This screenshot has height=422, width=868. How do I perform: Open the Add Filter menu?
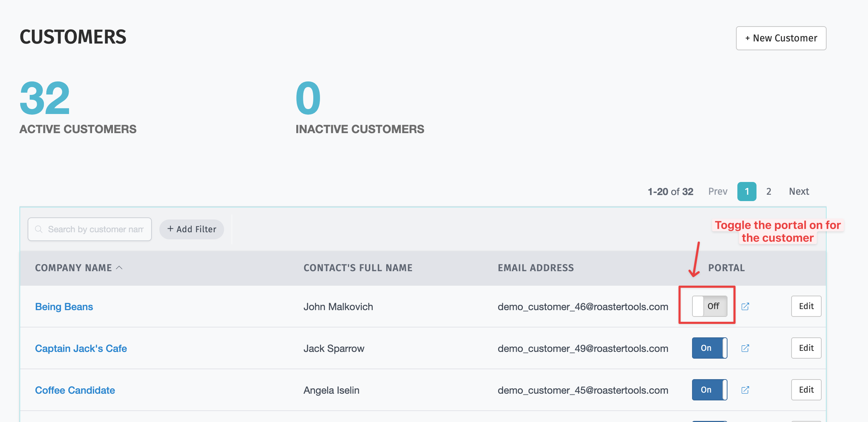192,229
